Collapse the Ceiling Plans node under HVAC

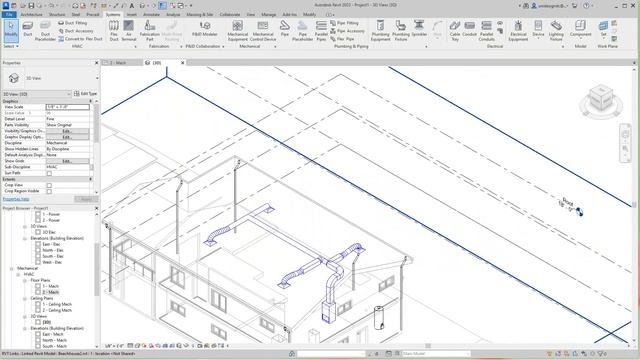(25, 298)
